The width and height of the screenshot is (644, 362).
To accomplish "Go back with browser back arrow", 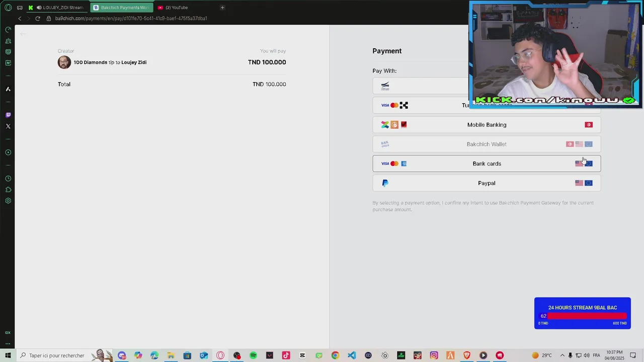I will point(20,19).
